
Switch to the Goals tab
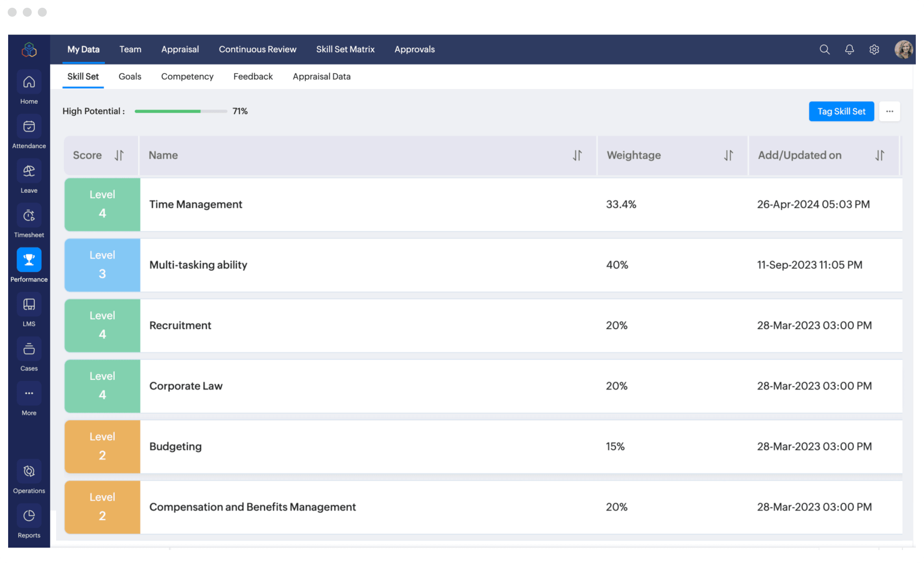130,76
